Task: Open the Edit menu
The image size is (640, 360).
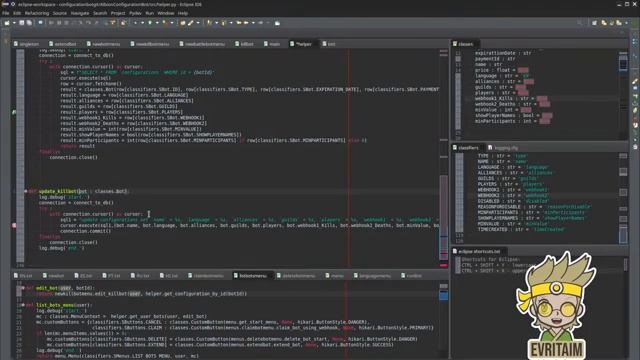Action: (x=17, y=13)
